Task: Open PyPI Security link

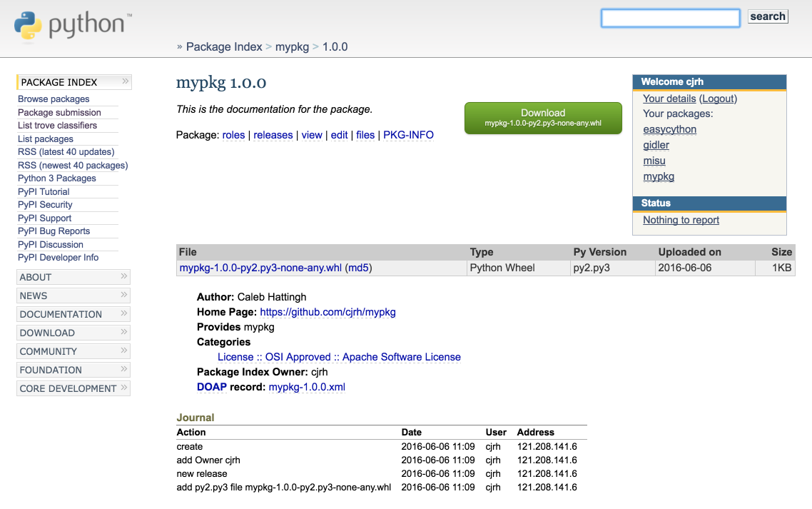Action: [x=45, y=205]
